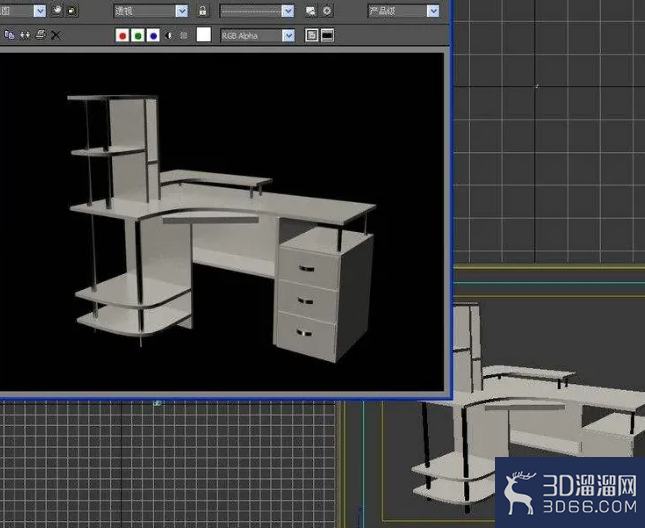645x528 pixels.
Task: Toggle the red channel button
Action: [122, 36]
